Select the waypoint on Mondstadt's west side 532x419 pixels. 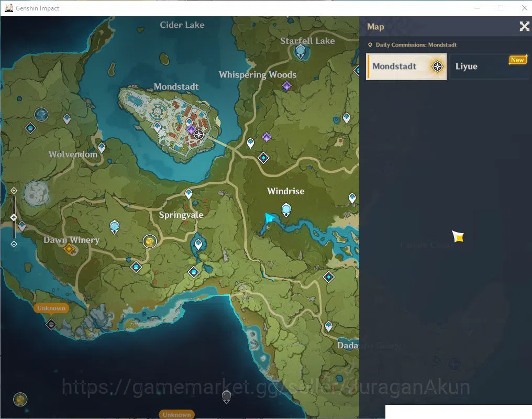[157, 128]
